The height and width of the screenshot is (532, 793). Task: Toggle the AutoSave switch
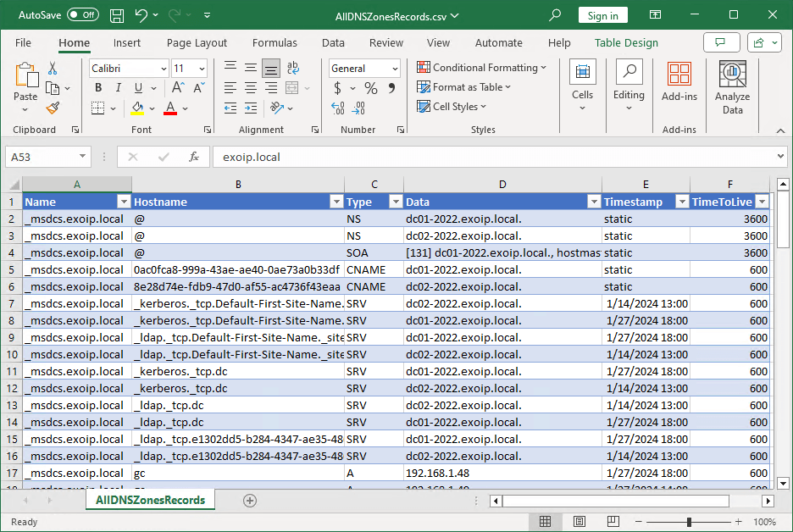(82, 15)
